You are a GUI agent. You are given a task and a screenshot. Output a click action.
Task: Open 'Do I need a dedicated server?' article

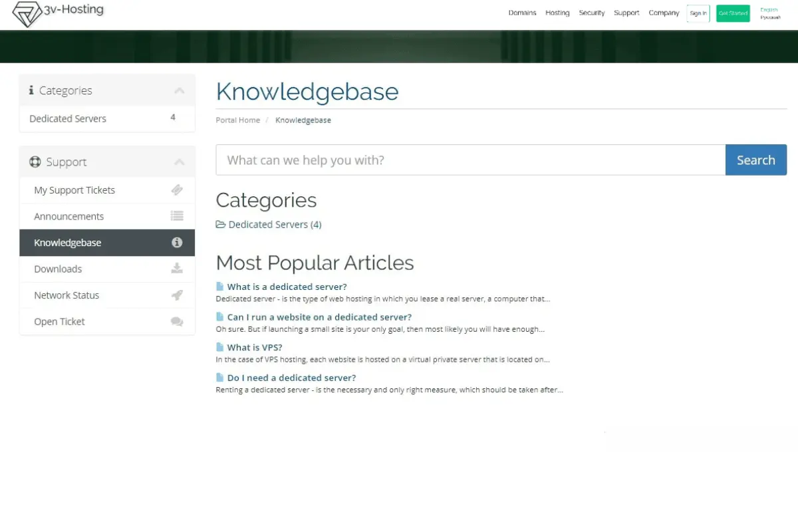(x=291, y=378)
